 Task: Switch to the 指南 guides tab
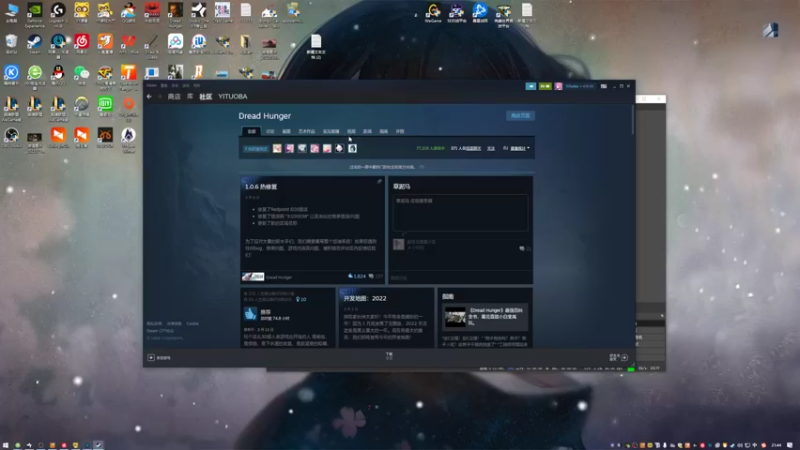pos(384,131)
